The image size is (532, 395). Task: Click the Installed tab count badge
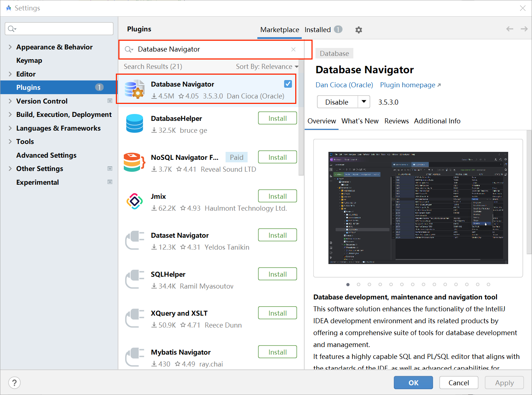(x=338, y=30)
